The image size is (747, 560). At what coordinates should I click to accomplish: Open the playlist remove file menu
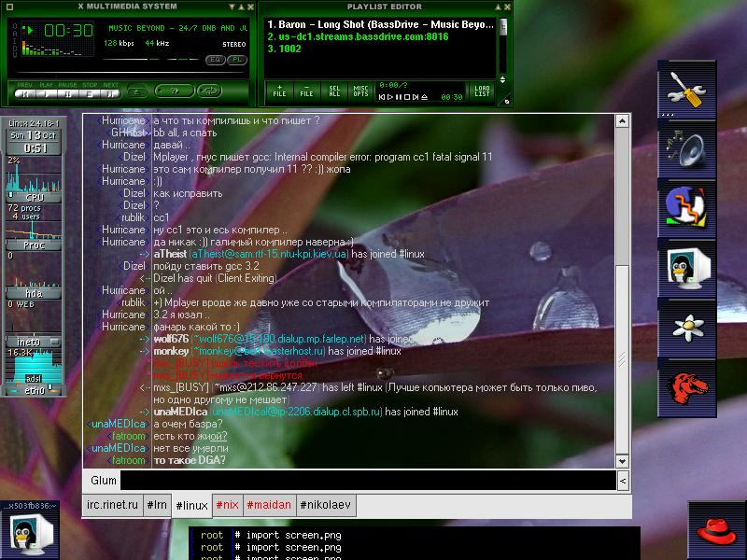point(306,91)
